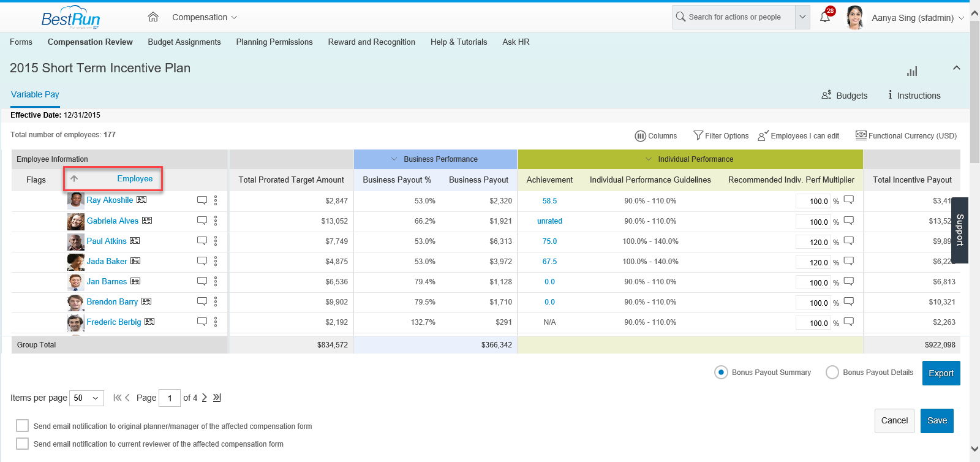Change Functional Currency (USD)
The image size is (980, 462).
pos(906,135)
